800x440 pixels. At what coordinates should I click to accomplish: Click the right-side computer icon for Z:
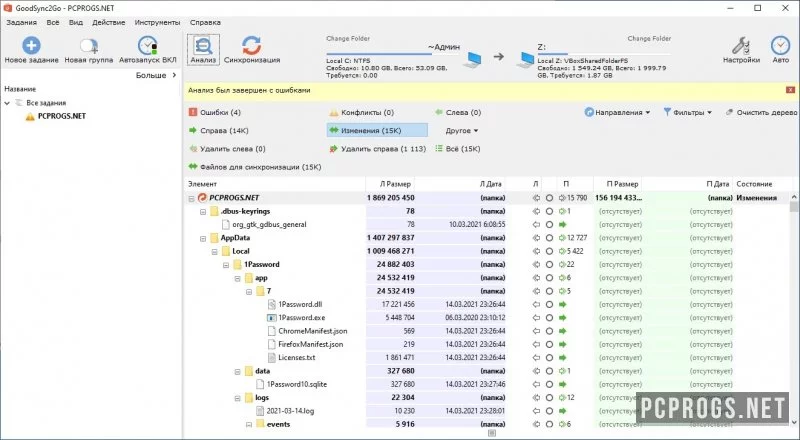[525, 60]
